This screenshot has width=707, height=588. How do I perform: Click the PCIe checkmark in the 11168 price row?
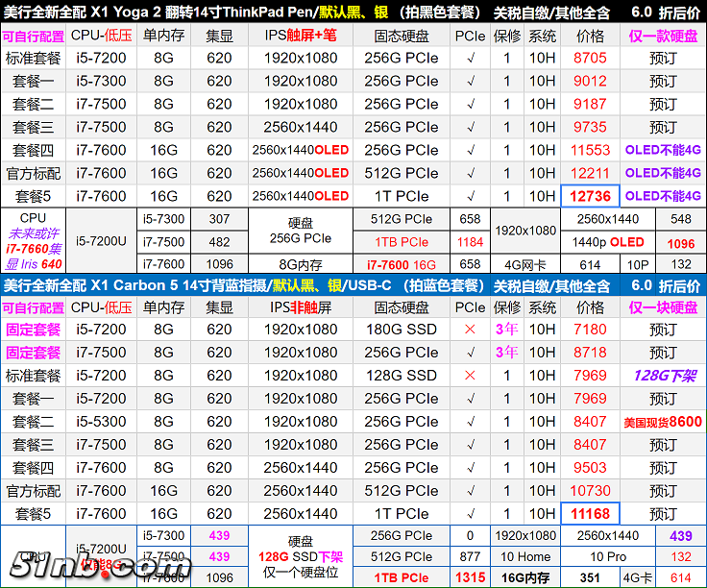[470, 514]
